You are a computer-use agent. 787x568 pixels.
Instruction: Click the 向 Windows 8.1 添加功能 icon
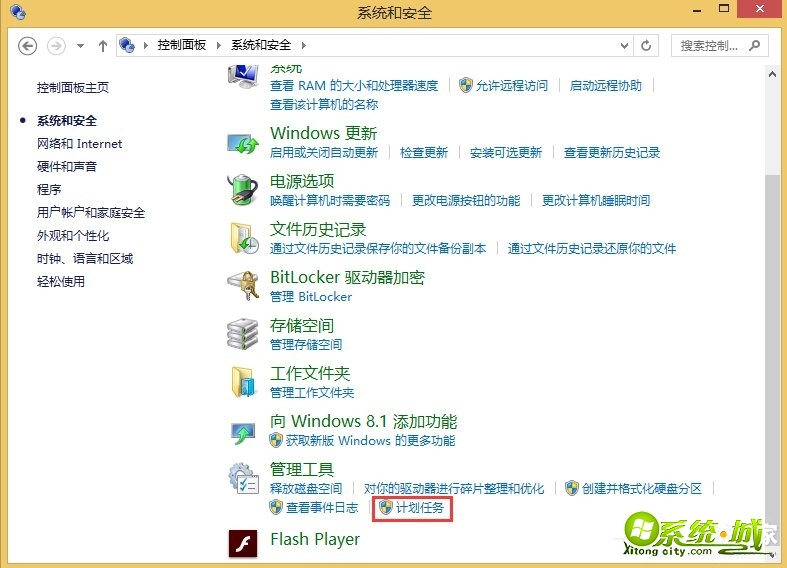pos(243,432)
